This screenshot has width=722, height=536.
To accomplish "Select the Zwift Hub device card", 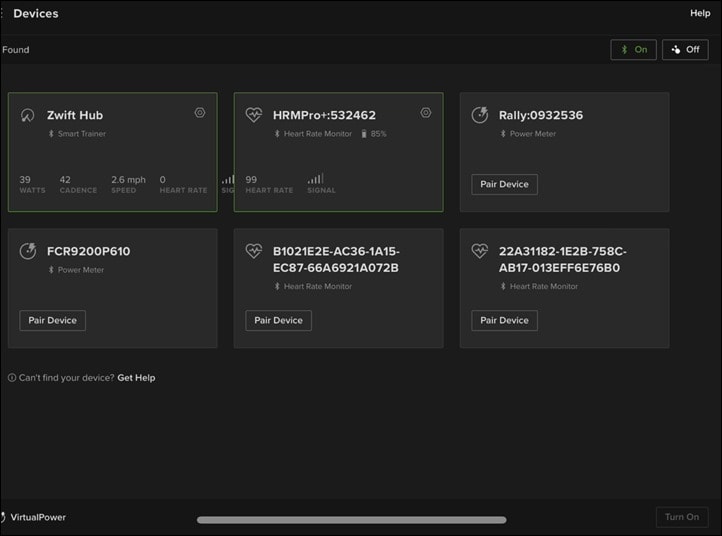I will [x=112, y=152].
